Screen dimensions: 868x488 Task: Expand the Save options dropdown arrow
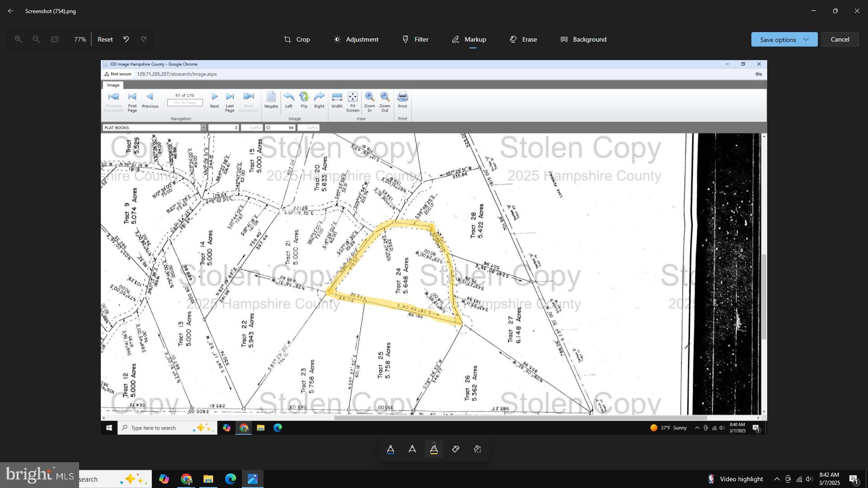click(806, 39)
